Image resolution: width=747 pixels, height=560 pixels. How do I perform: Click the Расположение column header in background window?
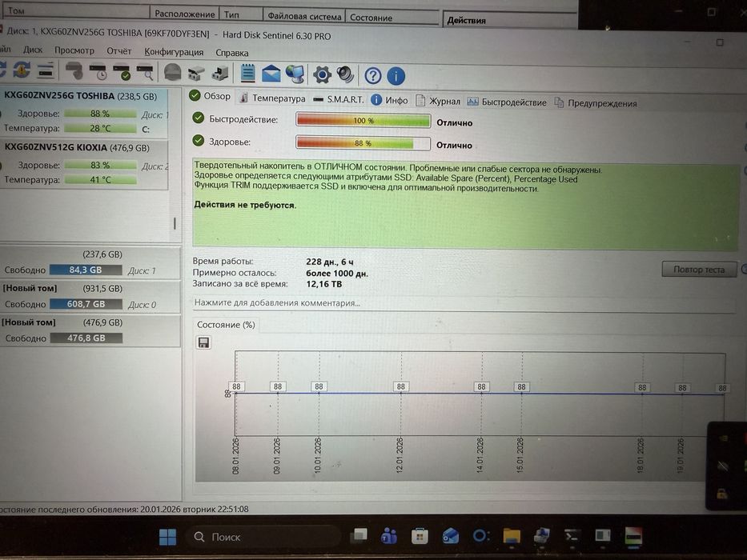tap(185, 14)
